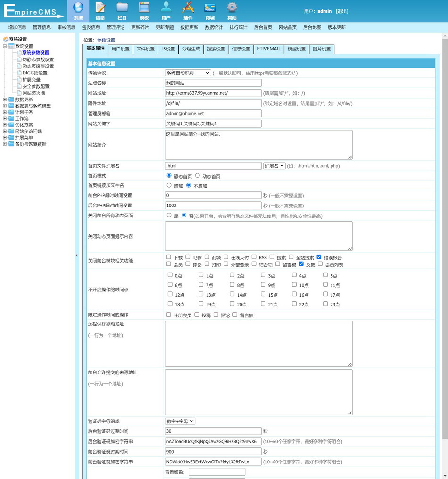Click the folder icon beside 计划任务
448x479 pixels.
(11, 112)
